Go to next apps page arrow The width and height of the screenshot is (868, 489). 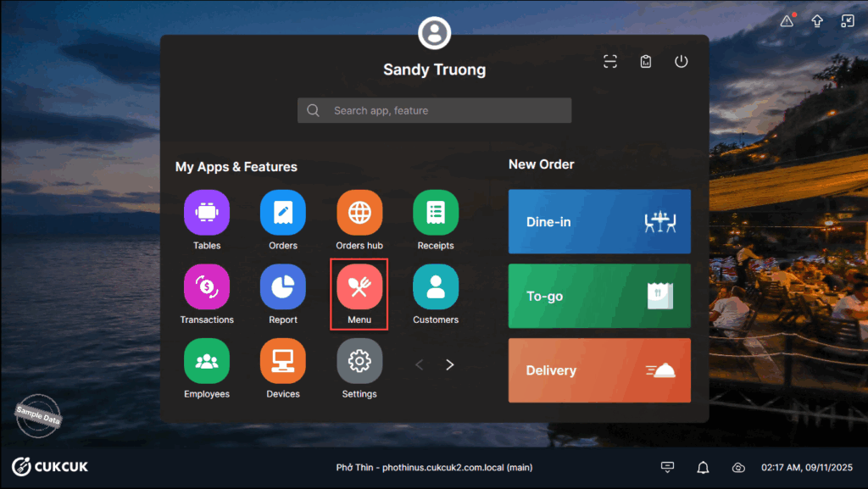coord(449,364)
